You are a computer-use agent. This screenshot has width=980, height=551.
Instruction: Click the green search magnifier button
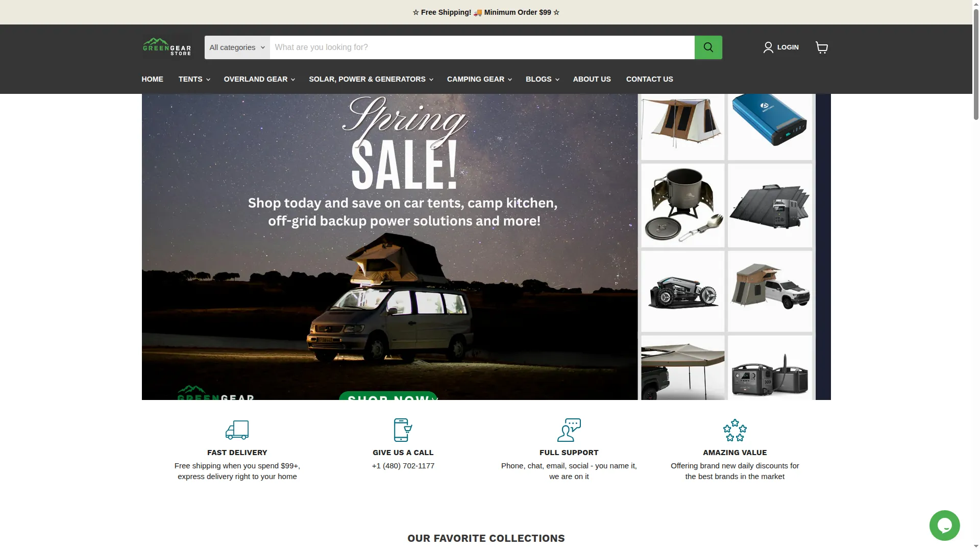[x=708, y=47]
